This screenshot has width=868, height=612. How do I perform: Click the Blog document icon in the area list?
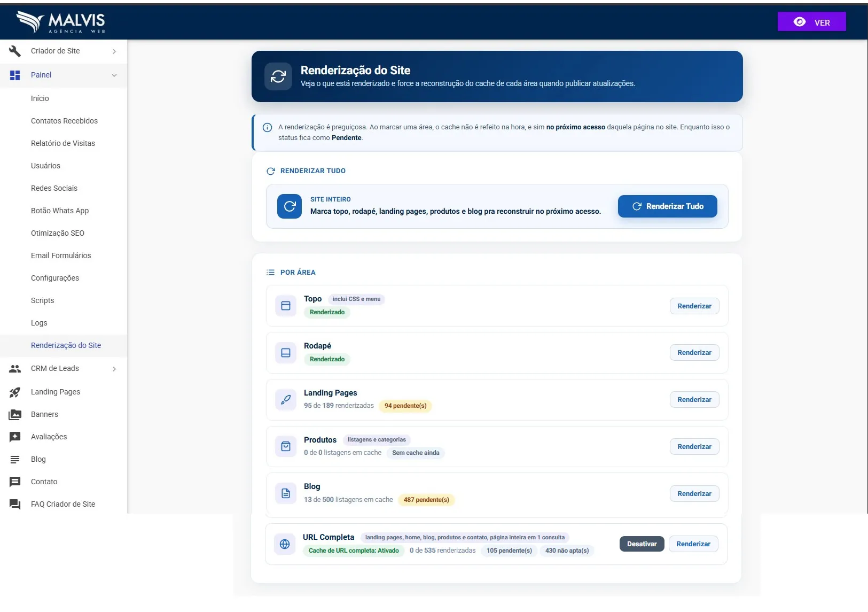[x=286, y=493]
